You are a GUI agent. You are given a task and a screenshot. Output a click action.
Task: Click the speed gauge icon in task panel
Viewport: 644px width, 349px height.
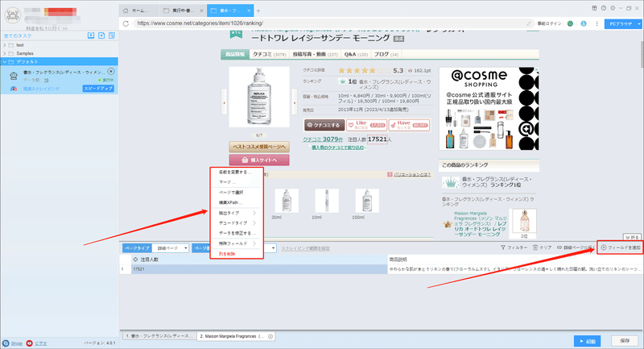tap(14, 89)
